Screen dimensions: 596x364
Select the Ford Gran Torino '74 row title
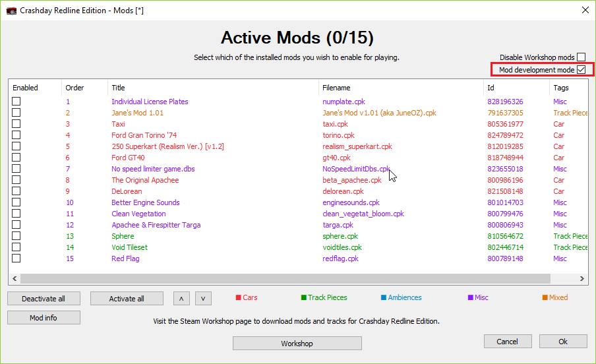pos(144,135)
